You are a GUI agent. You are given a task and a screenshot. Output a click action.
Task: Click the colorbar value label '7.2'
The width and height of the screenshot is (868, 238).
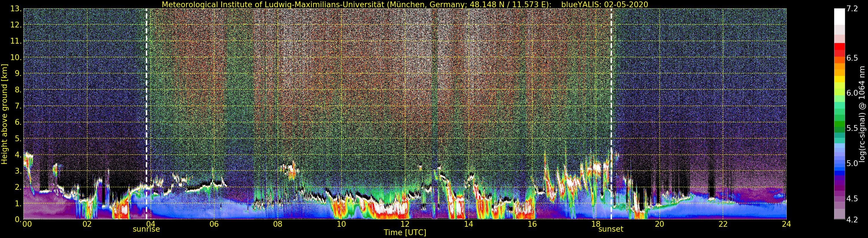[852, 9]
